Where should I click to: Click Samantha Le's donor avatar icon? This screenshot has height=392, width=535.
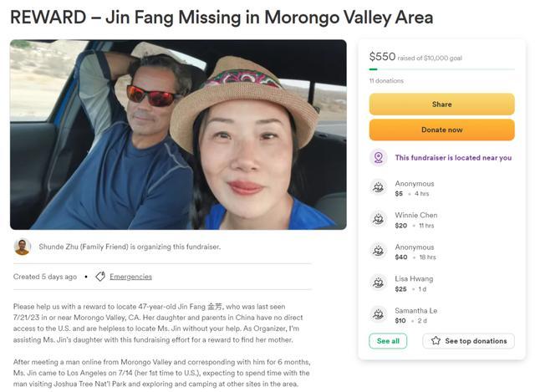[x=379, y=315]
